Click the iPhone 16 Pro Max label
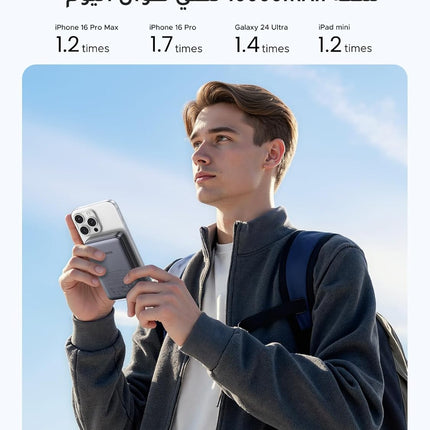The image size is (430, 430). point(86,27)
